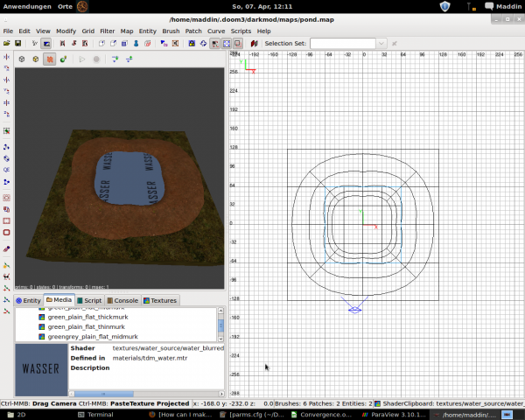Click the shield icon in system tray

444,6
